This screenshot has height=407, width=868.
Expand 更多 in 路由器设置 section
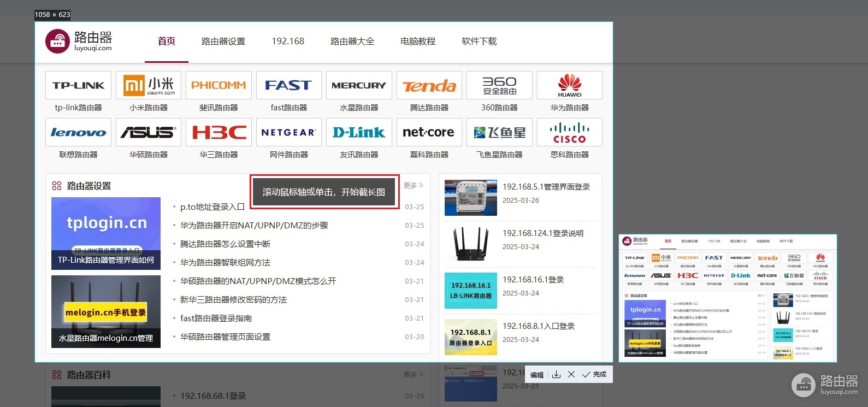(414, 185)
